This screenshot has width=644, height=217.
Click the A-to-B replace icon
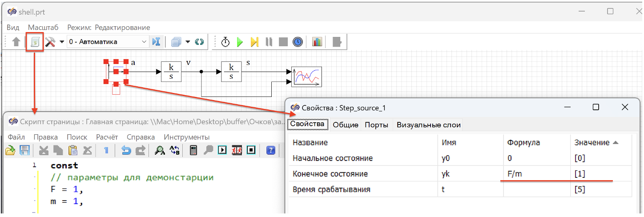[175, 150]
